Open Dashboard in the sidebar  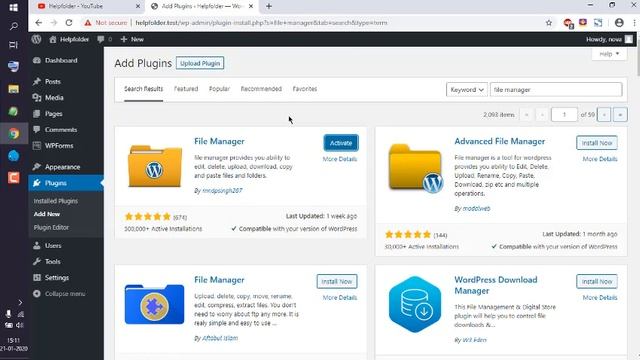tap(61, 60)
